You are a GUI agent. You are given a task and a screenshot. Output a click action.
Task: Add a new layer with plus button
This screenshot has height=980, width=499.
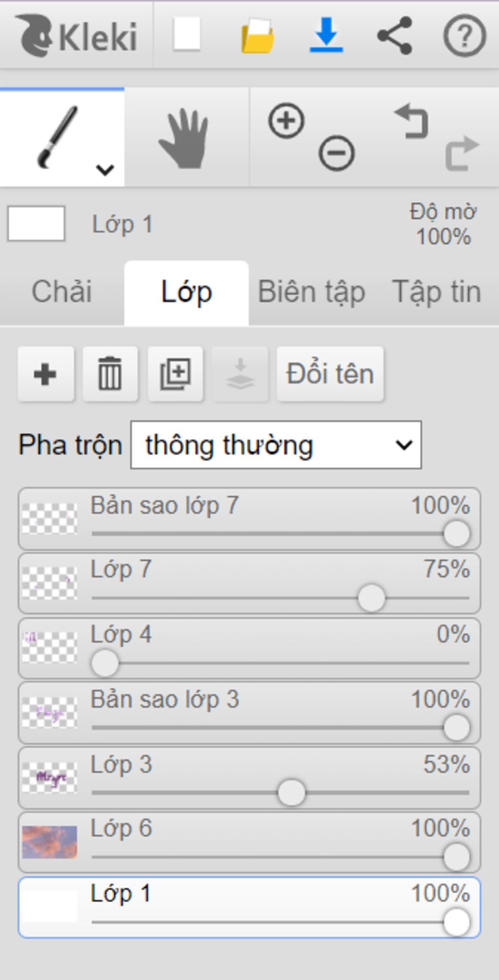pos(45,374)
